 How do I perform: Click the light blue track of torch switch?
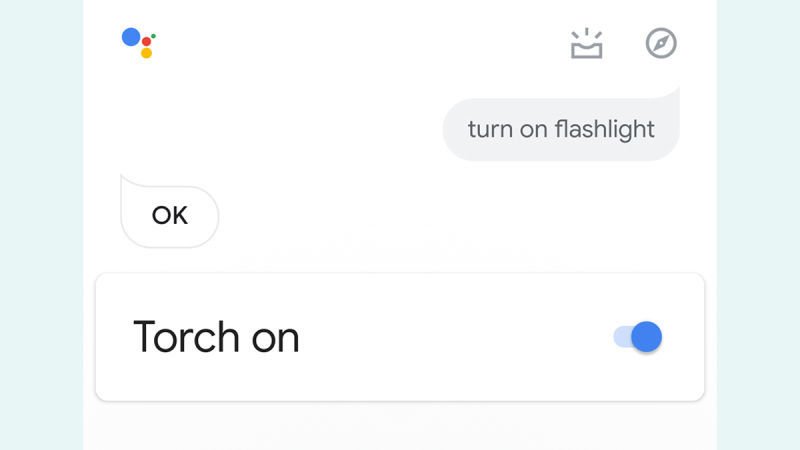(x=620, y=337)
